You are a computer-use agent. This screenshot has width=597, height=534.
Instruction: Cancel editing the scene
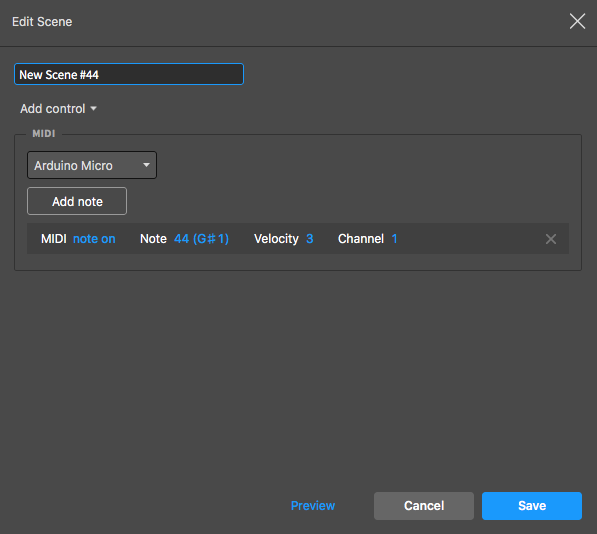click(424, 505)
